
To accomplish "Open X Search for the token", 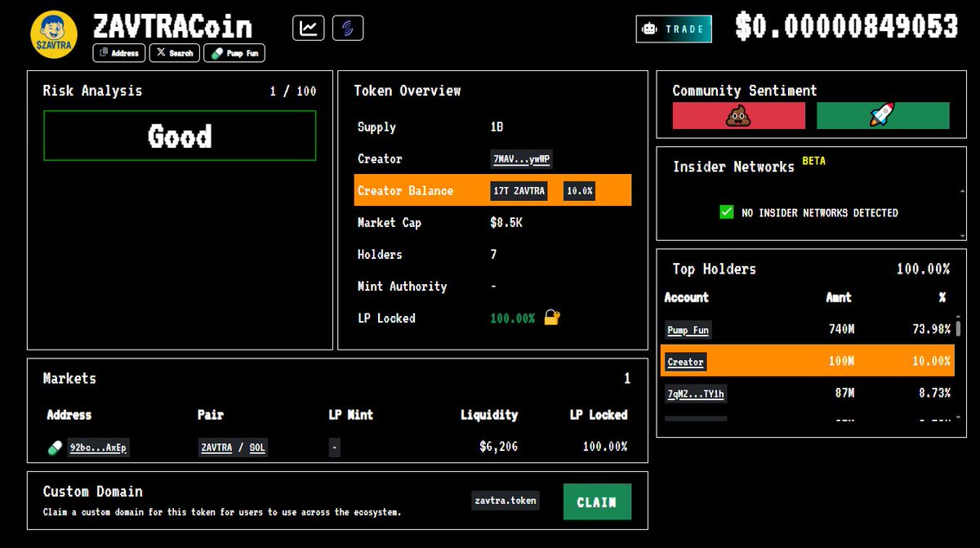I will pyautogui.click(x=174, y=53).
